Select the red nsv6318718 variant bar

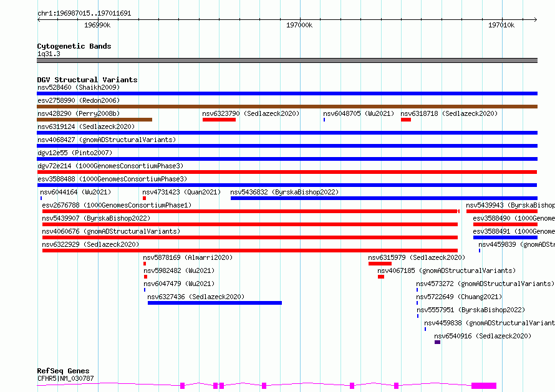(x=406, y=120)
